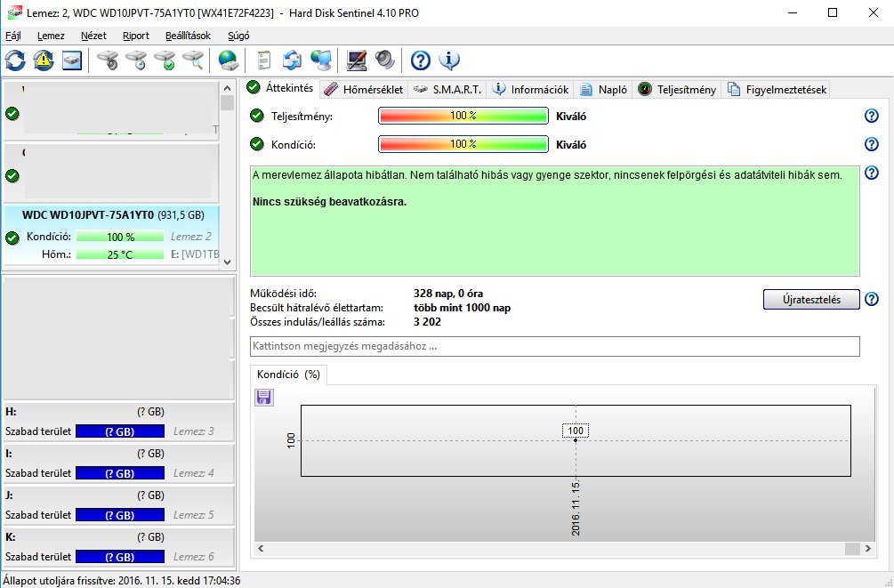The width and height of the screenshot is (894, 588).
Task: Click the blue refresh arrows toolbar icon
Action: click(15, 60)
